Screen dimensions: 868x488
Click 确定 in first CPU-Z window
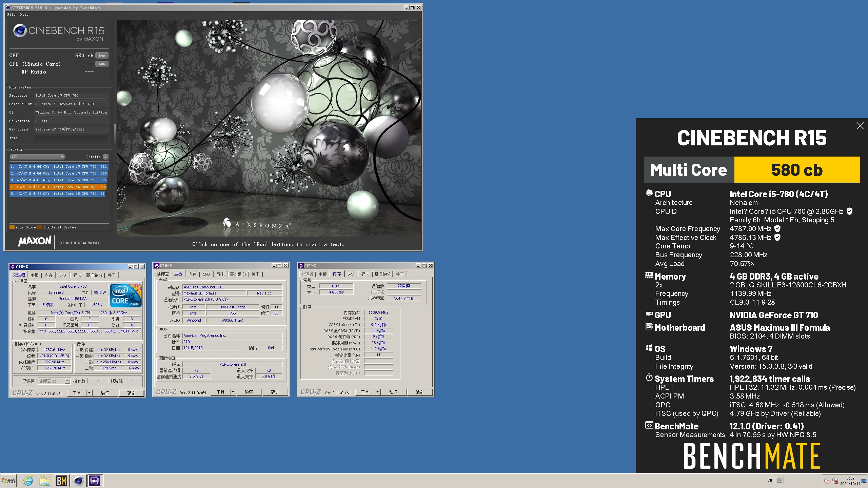131,393
